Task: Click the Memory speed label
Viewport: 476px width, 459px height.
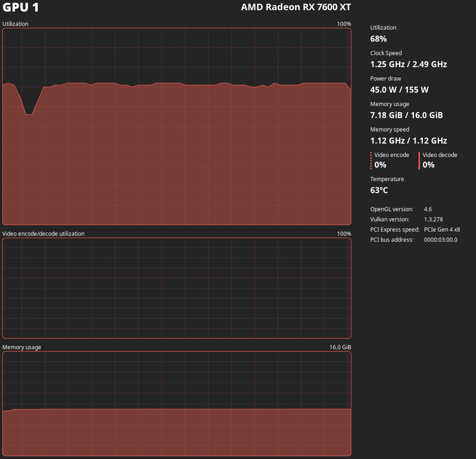Action: 389,130
